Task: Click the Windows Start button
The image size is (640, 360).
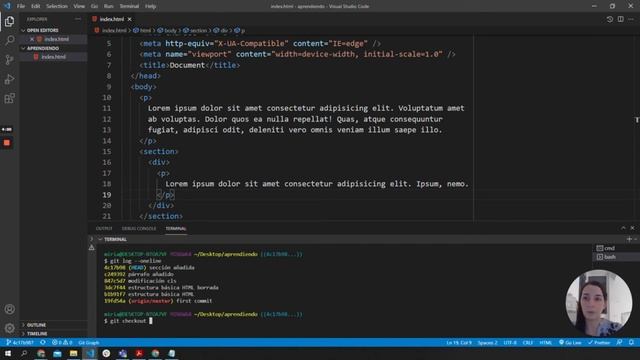Action: tap(8, 353)
